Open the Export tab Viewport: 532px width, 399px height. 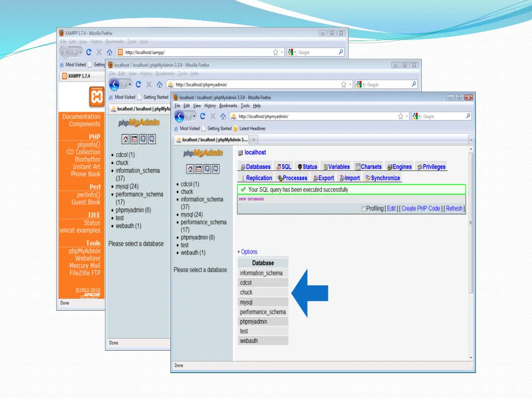324,178
